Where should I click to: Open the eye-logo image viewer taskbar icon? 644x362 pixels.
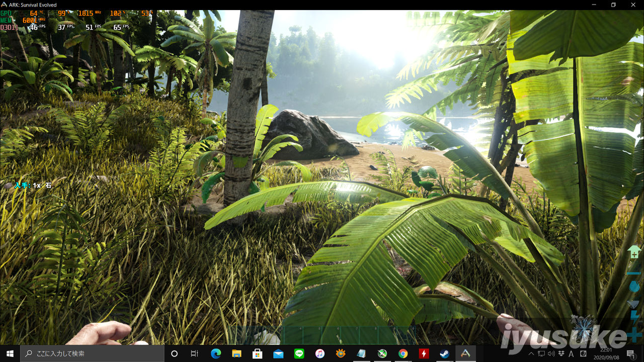[341, 353]
